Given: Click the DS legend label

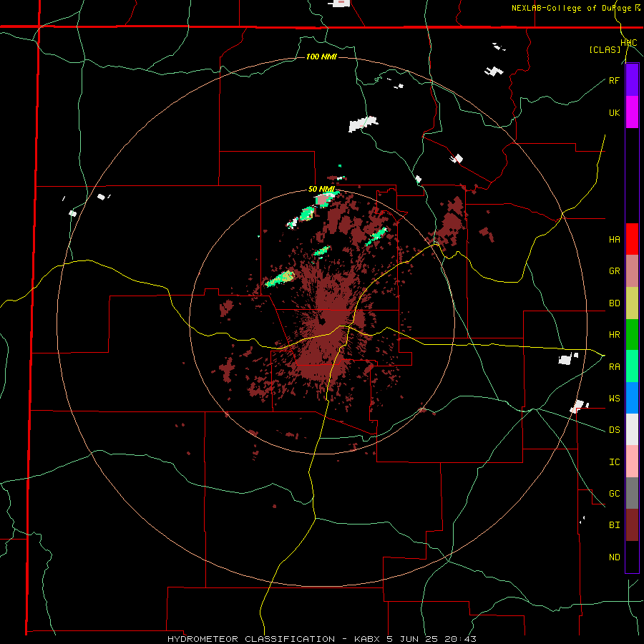Looking at the screenshot, I should 614,430.
